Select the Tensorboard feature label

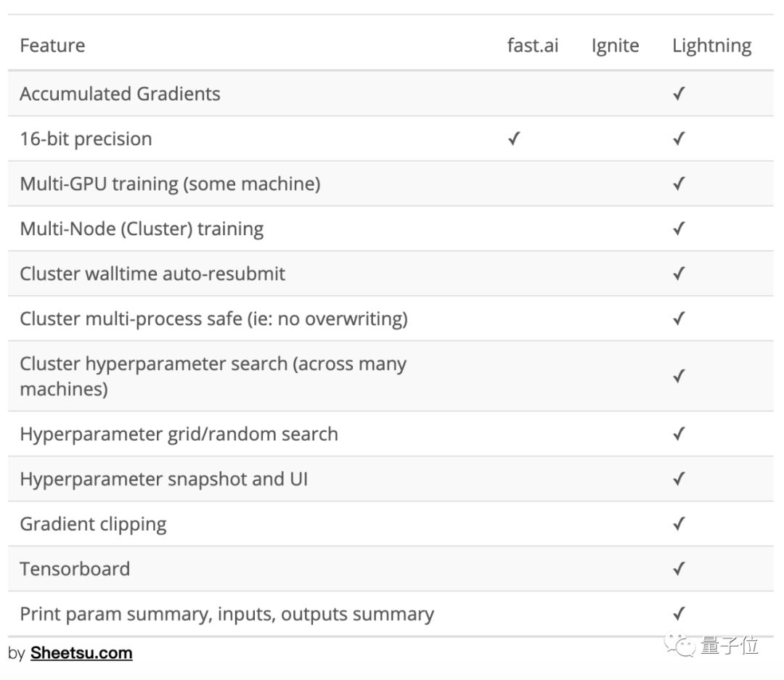pos(75,569)
